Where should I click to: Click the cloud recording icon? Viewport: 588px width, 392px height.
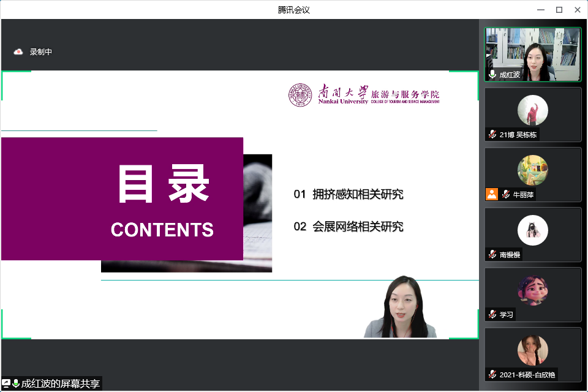[18, 52]
